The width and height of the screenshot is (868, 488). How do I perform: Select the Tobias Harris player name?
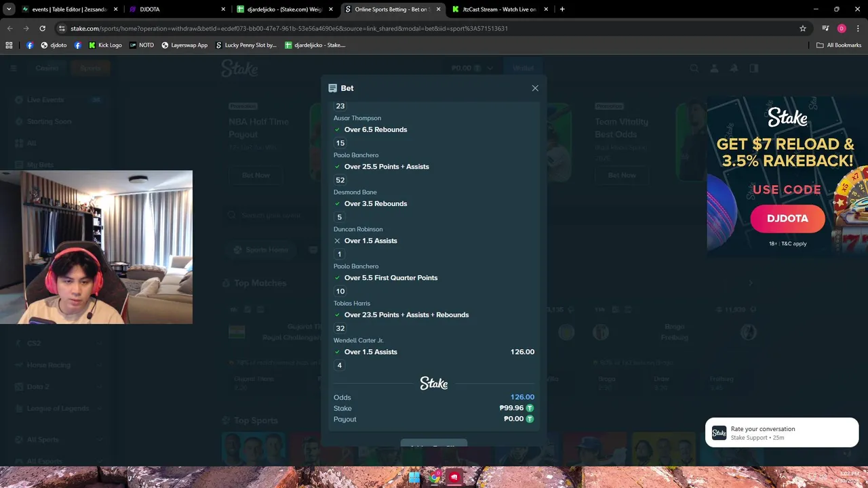(x=352, y=304)
